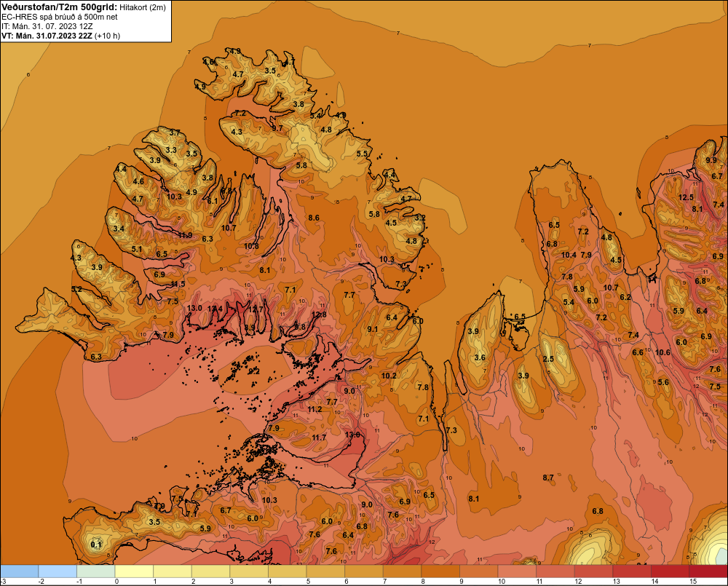Image resolution: width=728 pixels, height=586 pixels.
Task: Select the 'Hitakort (2m)' label in the header
Action: coord(143,7)
